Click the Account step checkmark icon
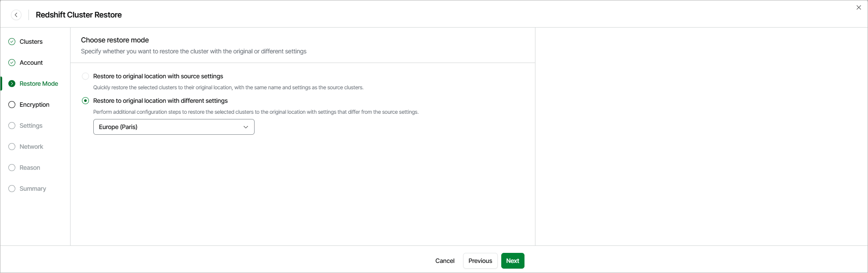 (12, 63)
